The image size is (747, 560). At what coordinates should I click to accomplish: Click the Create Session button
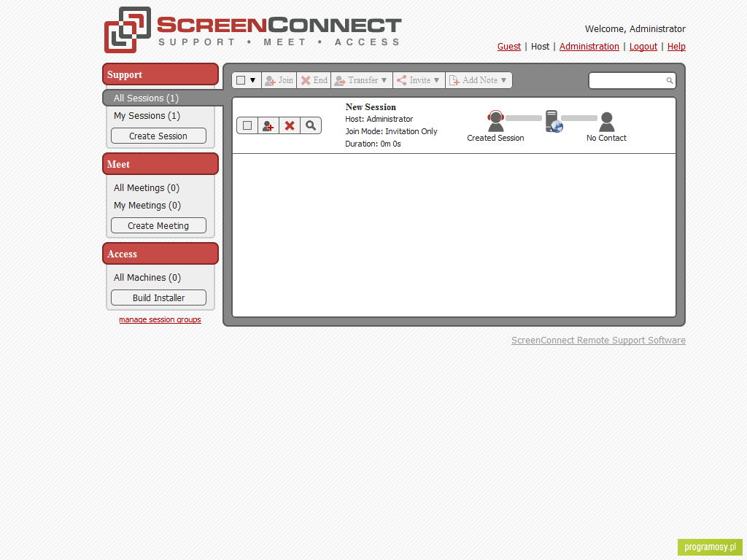click(158, 136)
